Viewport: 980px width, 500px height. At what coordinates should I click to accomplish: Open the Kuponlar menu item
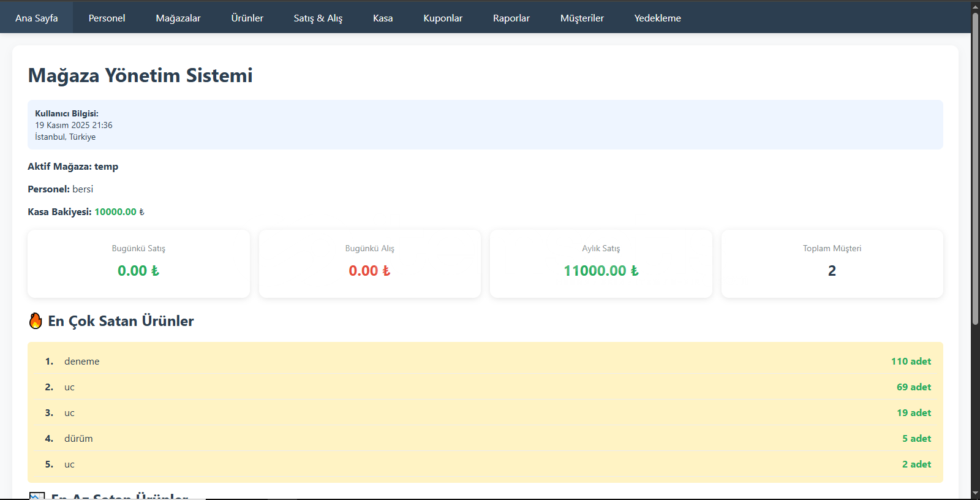(x=443, y=18)
